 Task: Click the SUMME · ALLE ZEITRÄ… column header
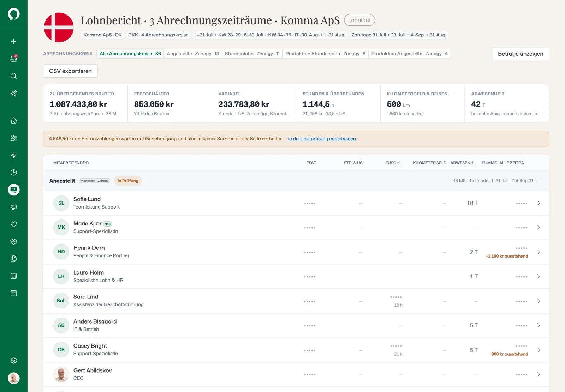point(504,163)
